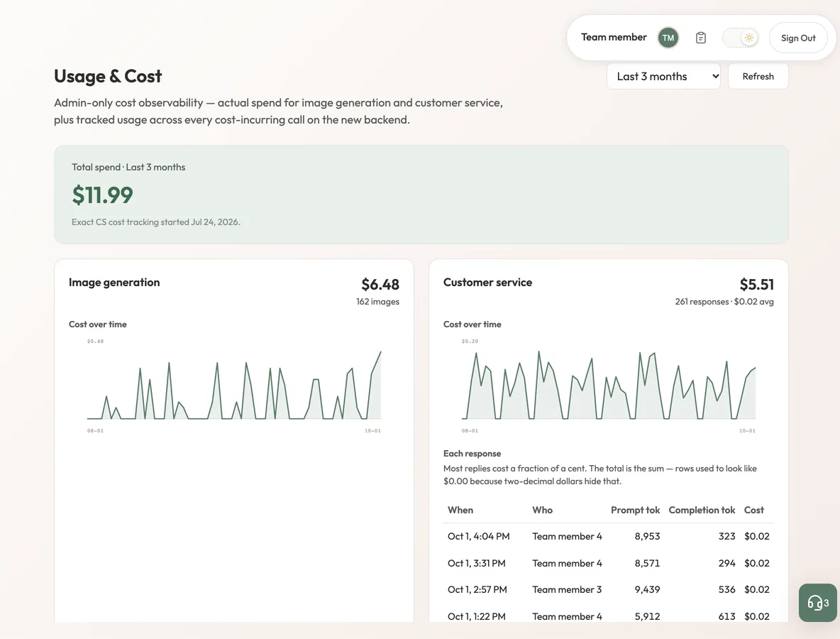Viewport: 840px width, 639px height.
Task: Click the Each response heading
Action: [472, 454]
